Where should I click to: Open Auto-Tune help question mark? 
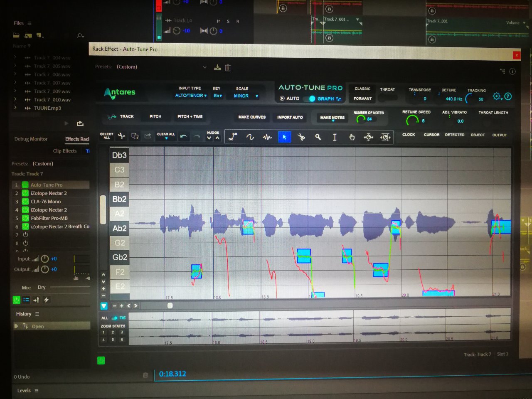point(508,96)
